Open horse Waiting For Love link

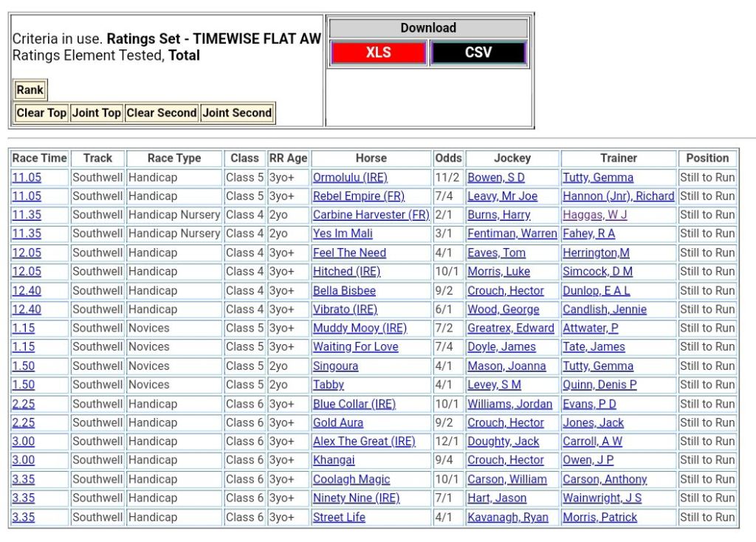point(355,346)
